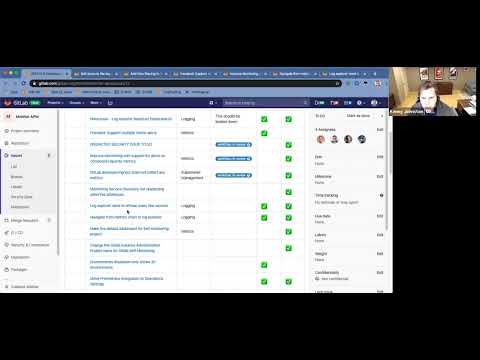
Task: Open the issues counter icon in navbar
Action: pyautogui.click(x=319, y=103)
